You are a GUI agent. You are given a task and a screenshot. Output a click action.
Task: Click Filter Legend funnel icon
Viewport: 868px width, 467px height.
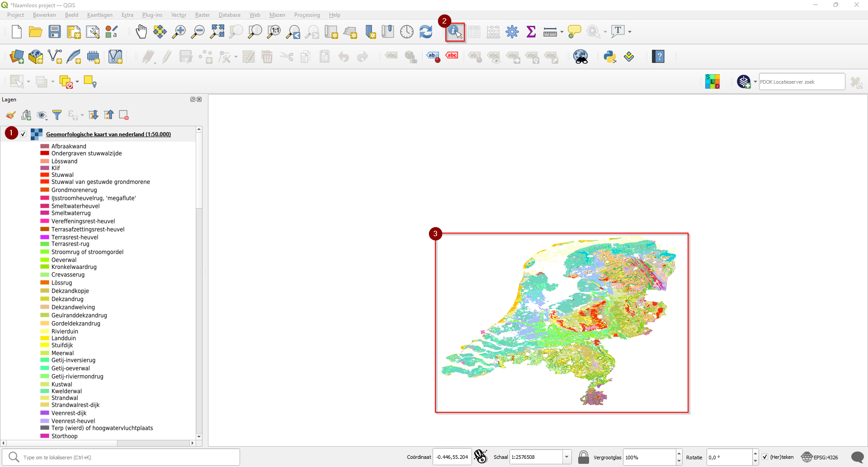[x=57, y=115]
